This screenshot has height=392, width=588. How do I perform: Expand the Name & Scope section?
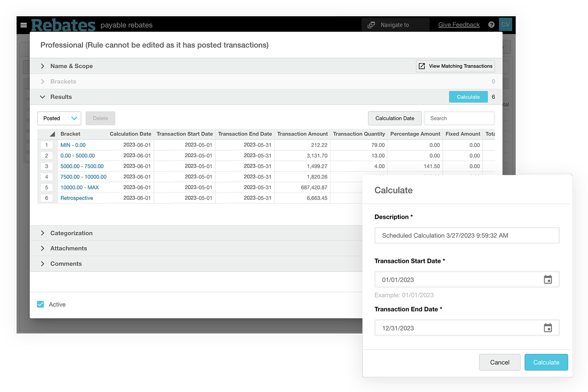click(42, 66)
